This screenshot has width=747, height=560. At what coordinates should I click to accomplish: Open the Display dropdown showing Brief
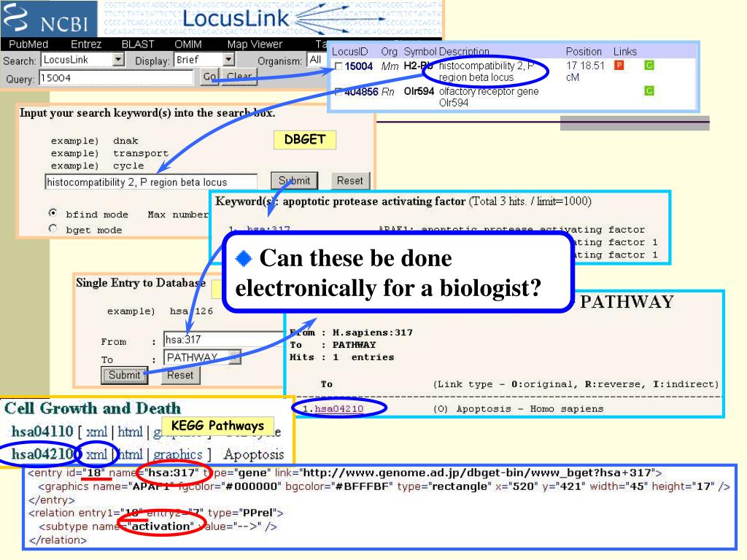point(204,60)
